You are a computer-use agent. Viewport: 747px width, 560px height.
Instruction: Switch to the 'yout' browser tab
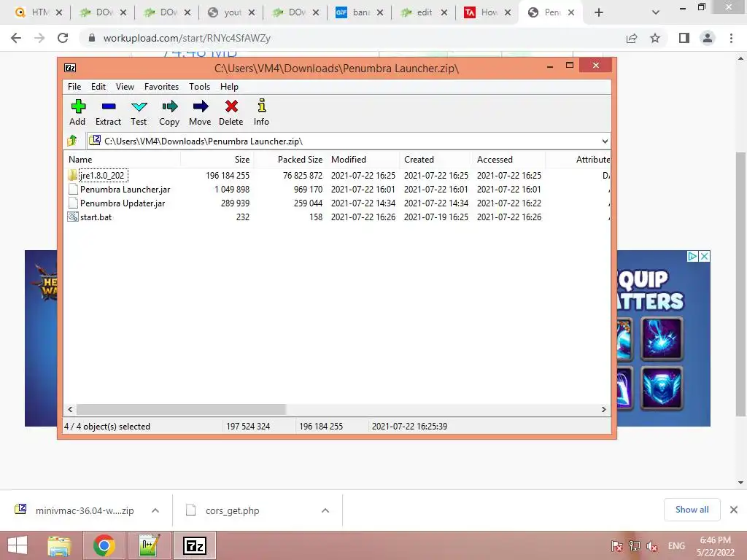(x=231, y=12)
